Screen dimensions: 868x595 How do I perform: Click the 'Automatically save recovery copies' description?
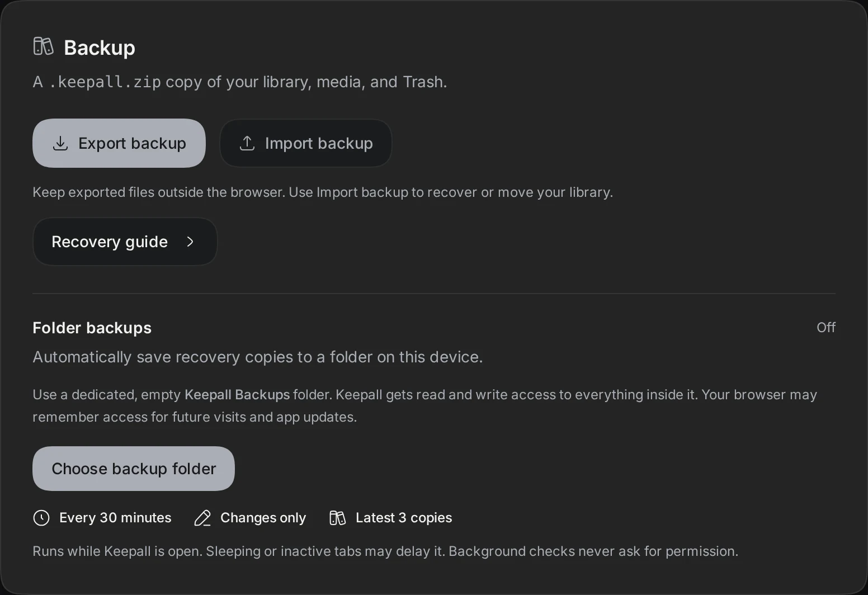(x=258, y=357)
